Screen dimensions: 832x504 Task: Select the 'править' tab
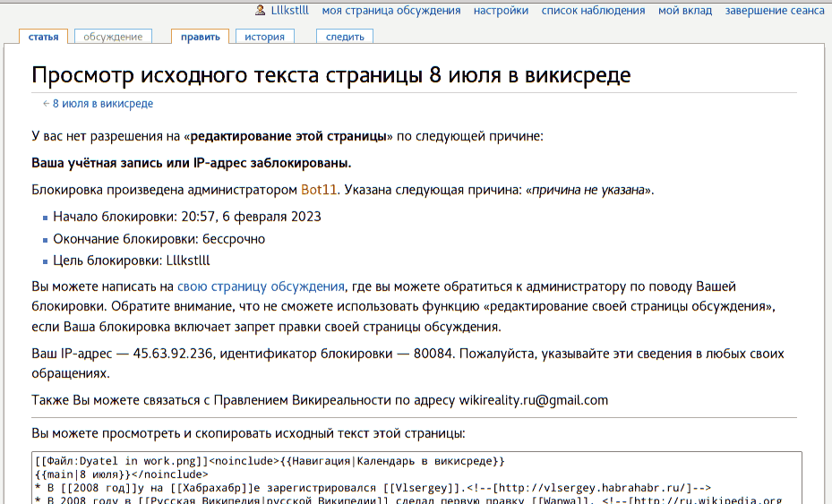tap(200, 37)
